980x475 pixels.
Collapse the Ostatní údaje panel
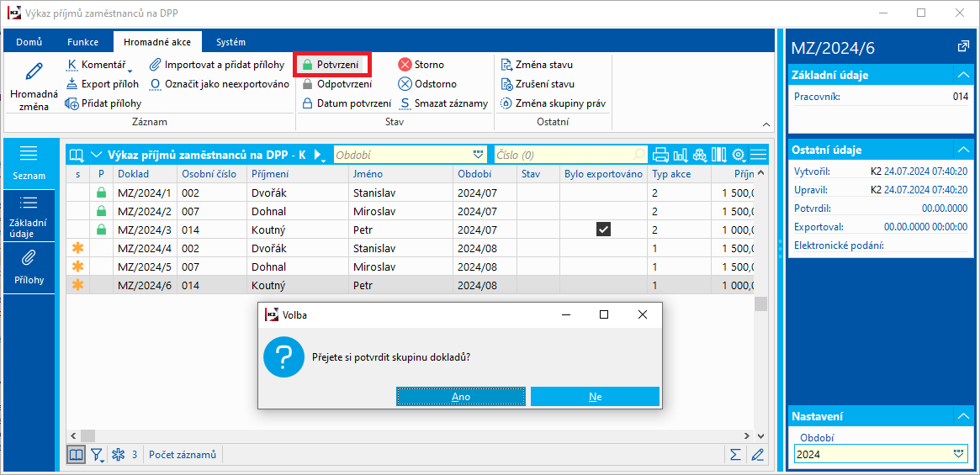click(961, 150)
